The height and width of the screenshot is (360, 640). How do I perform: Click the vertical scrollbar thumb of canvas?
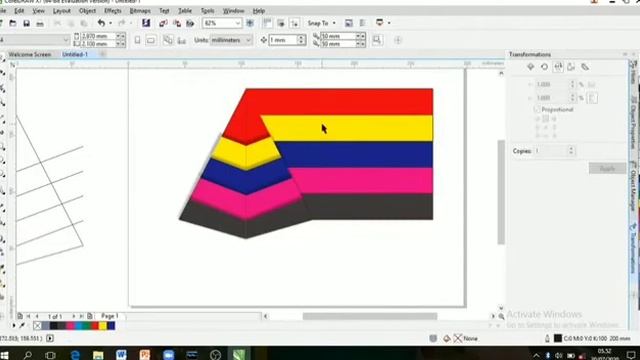click(x=501, y=192)
